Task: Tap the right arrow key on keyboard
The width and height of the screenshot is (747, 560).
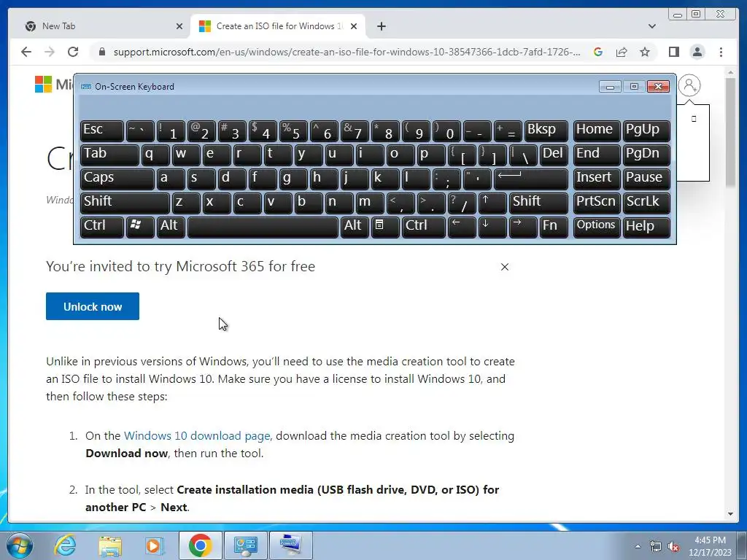Action: tap(523, 227)
